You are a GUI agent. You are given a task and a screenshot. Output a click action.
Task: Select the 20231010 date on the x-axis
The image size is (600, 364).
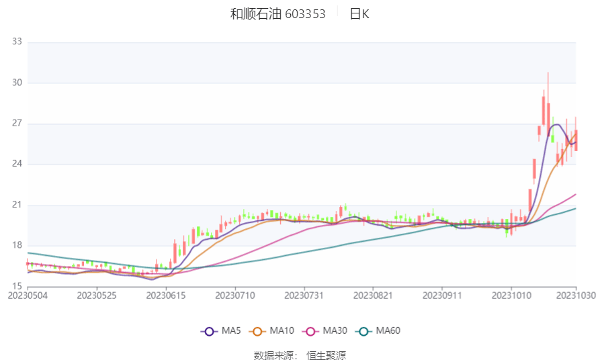511,295
